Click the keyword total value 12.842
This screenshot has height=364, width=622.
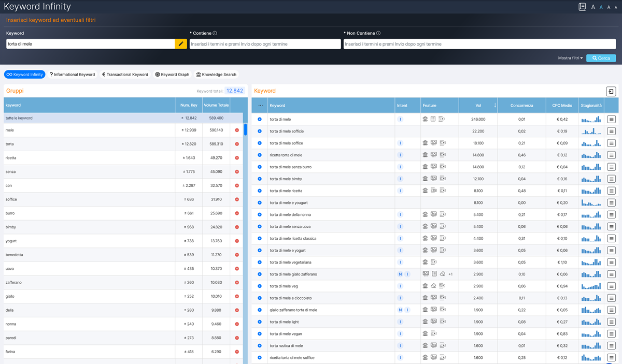tap(235, 91)
